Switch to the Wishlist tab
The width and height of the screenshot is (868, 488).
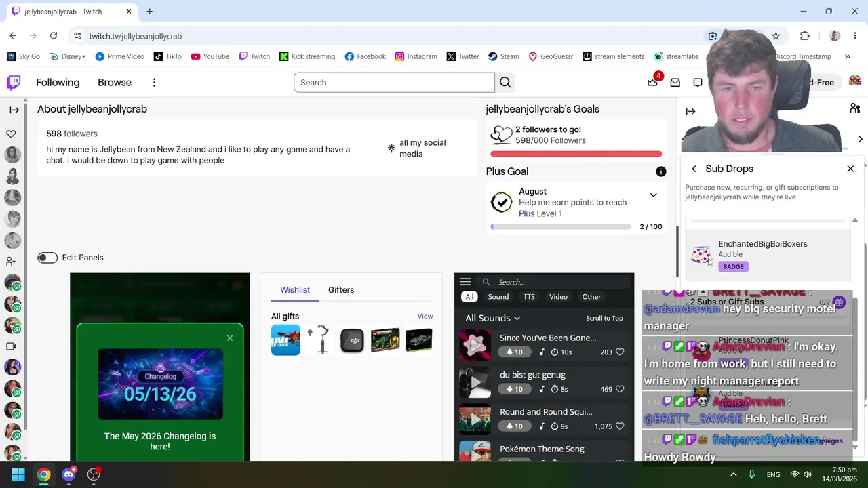pos(295,290)
